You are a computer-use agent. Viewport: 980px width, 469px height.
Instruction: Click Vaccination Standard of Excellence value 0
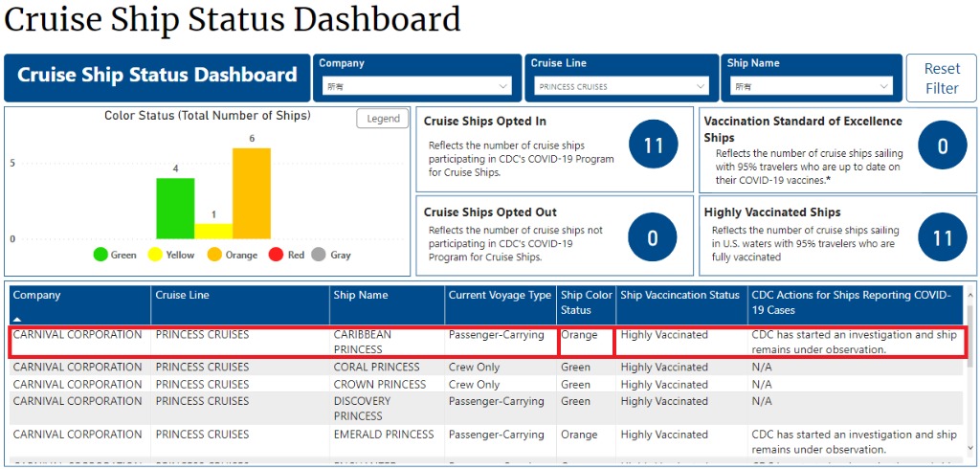tap(943, 145)
